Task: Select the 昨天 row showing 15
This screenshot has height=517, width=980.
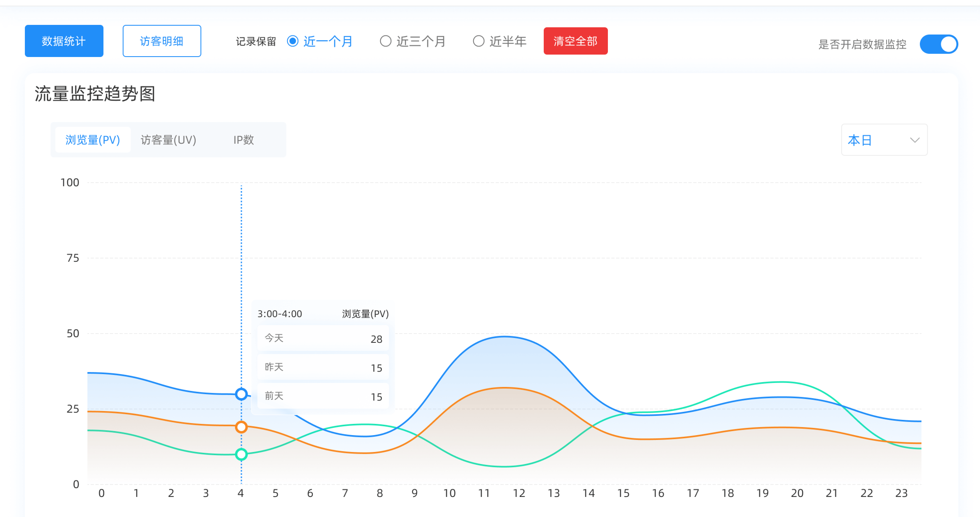Action: (323, 367)
